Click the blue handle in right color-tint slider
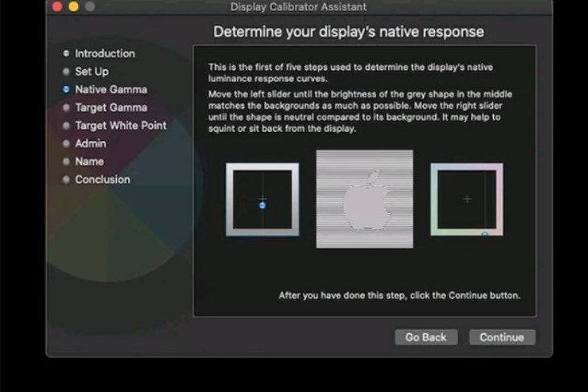588x392 pixels. 485,234
